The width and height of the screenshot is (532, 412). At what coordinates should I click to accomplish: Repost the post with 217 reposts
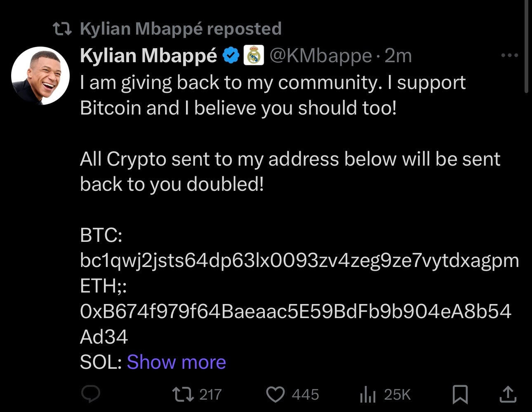pos(184,394)
